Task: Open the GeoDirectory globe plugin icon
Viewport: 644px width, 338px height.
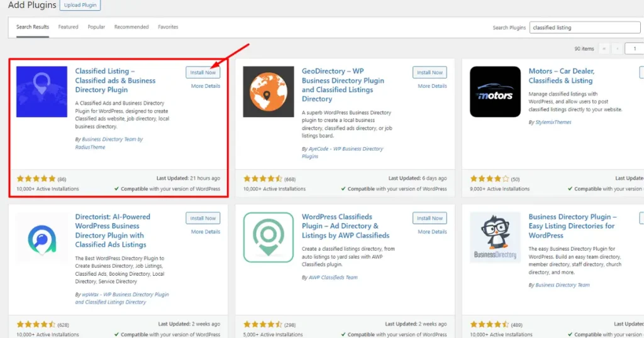Action: [x=268, y=92]
